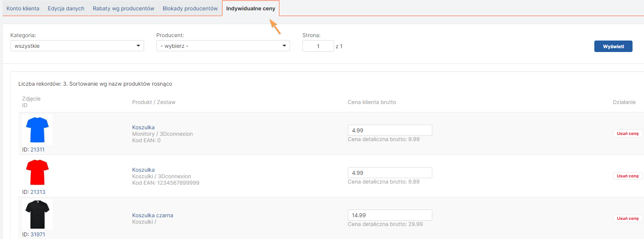The width and height of the screenshot is (644, 239).
Task: Switch to Edycja danych tab
Action: (66, 8)
